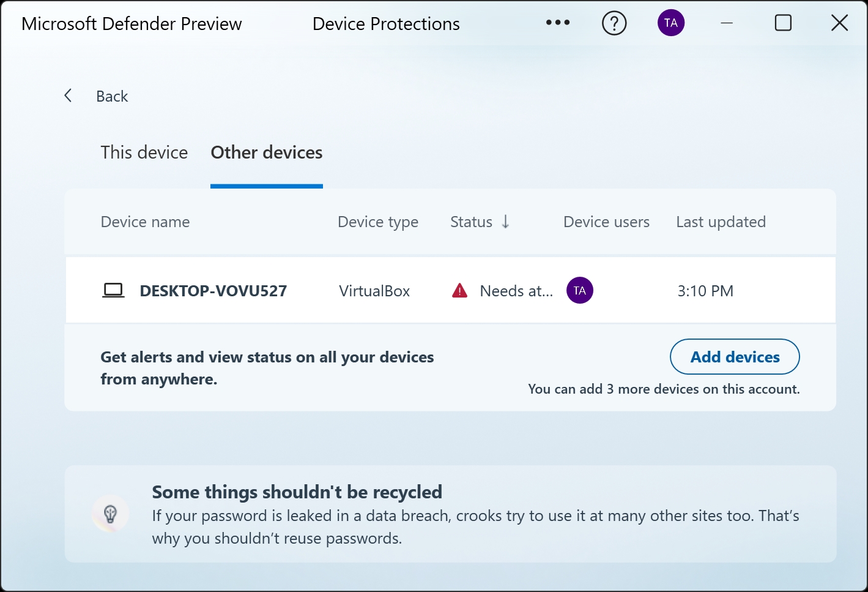Click the lightbulb tip icon

[110, 514]
